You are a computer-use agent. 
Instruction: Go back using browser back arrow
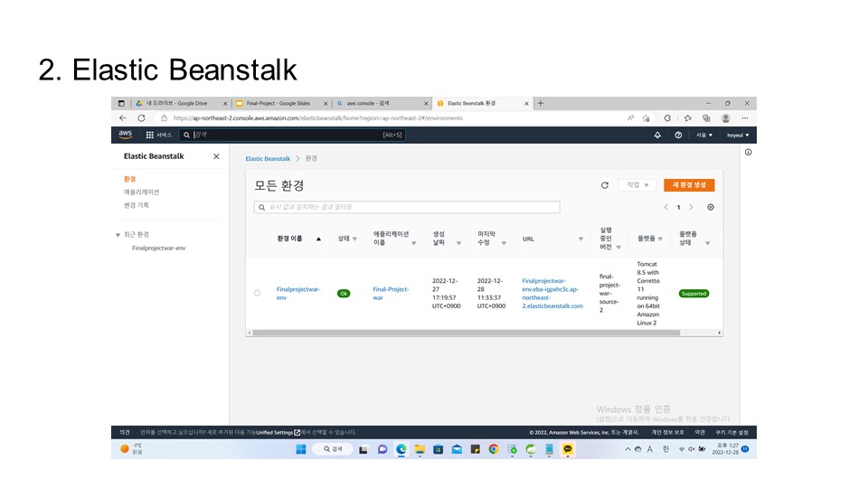123,117
